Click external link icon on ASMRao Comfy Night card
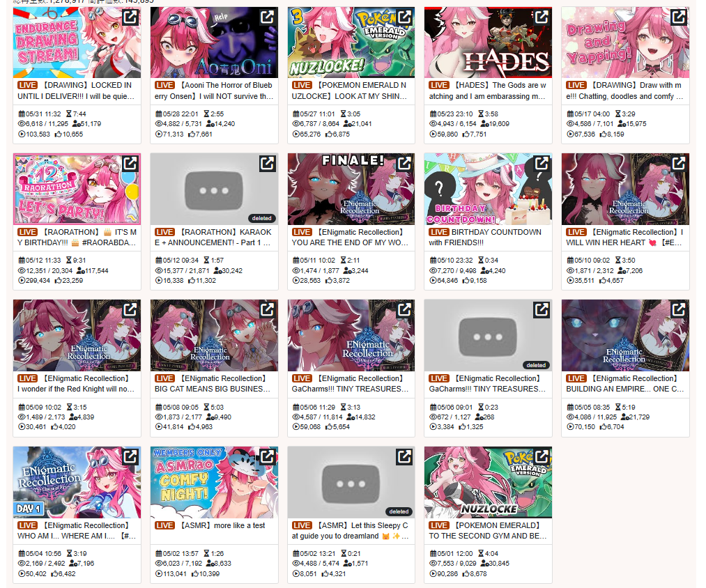 point(268,456)
